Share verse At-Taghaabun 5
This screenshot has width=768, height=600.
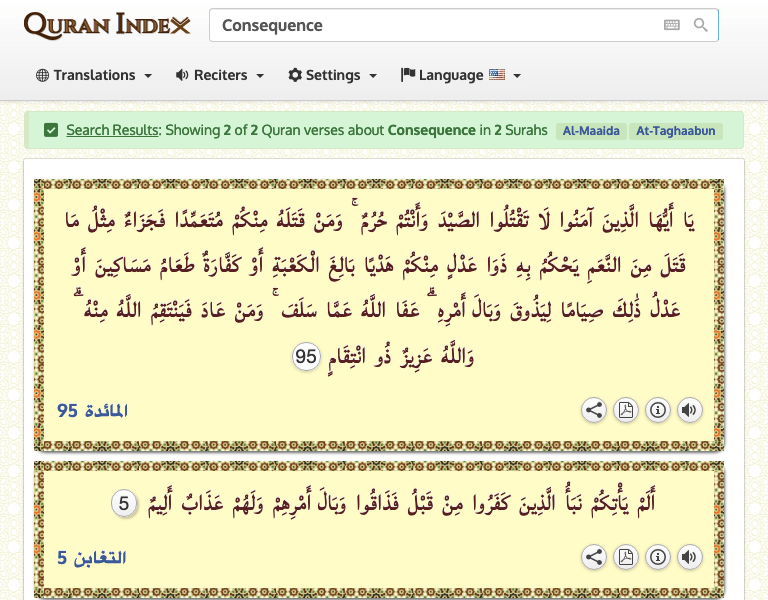click(x=593, y=557)
